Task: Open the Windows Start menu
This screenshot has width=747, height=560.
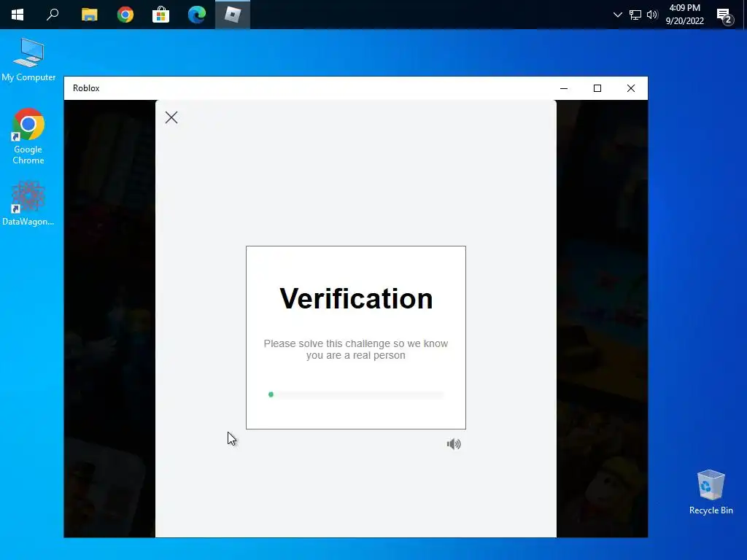Action: point(18,15)
